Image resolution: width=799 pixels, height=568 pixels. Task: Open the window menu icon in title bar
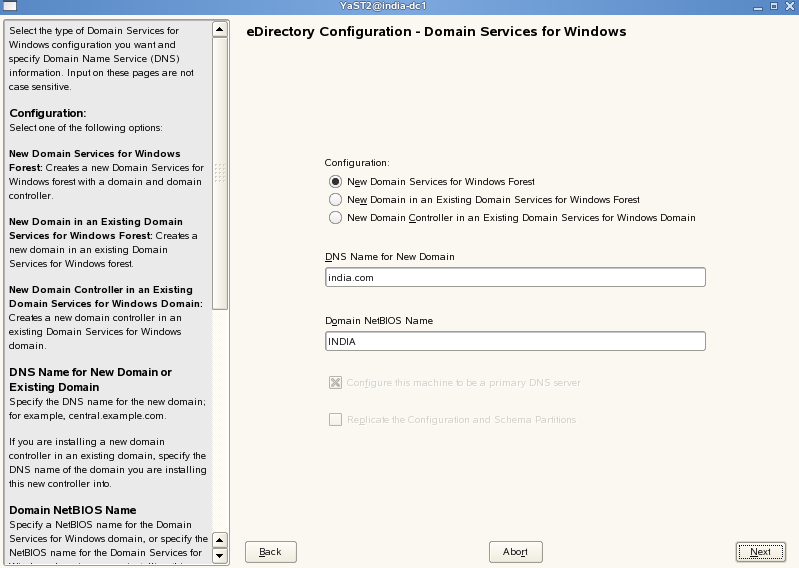click(8, 7)
